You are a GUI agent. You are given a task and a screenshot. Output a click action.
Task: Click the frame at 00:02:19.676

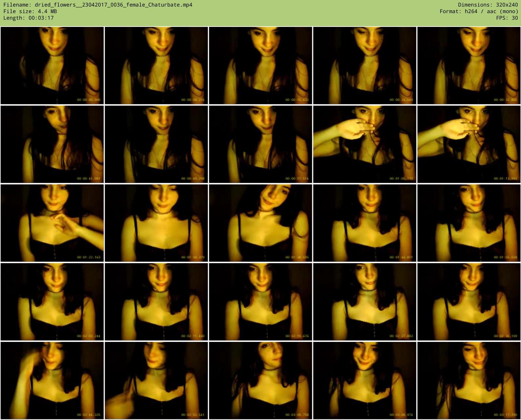pyautogui.click(x=260, y=302)
